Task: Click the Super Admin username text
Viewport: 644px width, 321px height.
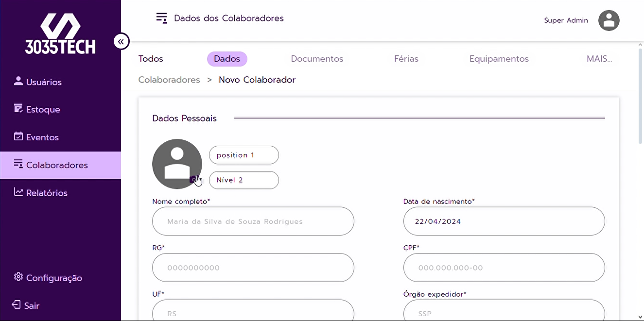Action: (566, 20)
